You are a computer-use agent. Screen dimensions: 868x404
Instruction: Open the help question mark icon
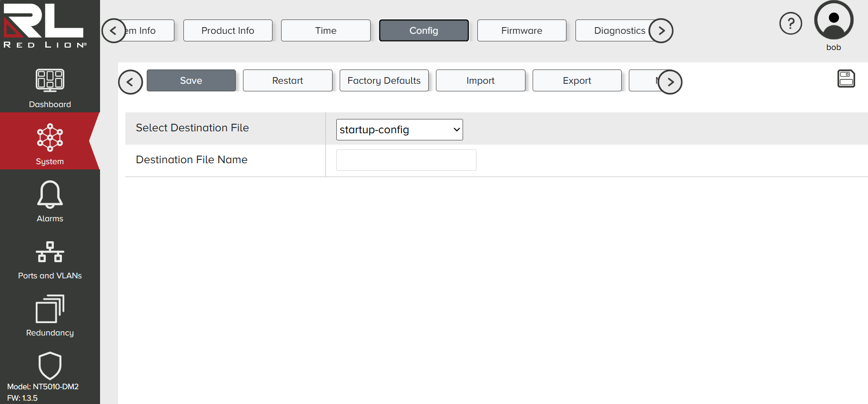click(x=791, y=23)
